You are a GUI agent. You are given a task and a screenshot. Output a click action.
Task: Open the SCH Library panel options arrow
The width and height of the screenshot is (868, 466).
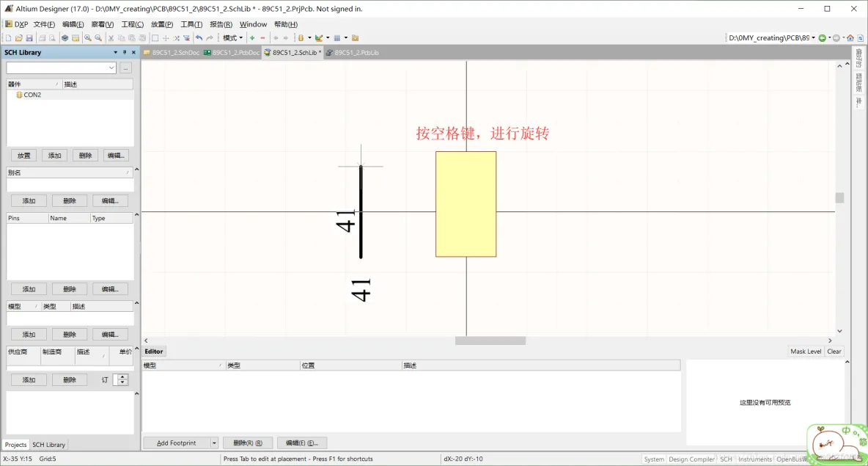pos(115,53)
